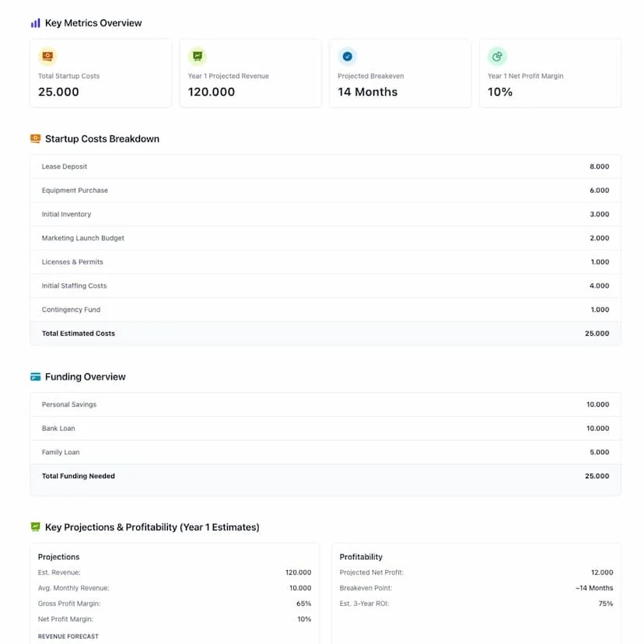
Task: Click the blue checkmark icon on Projected Breakeven card
Action: click(347, 56)
